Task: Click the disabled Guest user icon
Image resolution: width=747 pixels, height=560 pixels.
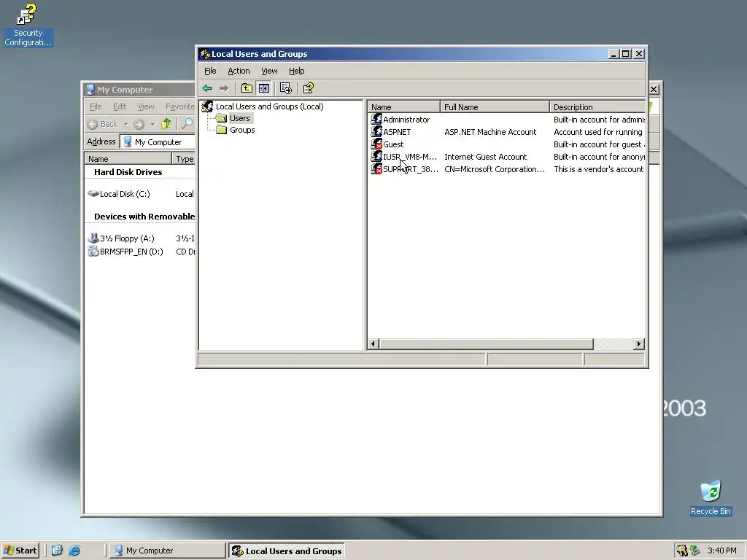Action: click(376, 144)
